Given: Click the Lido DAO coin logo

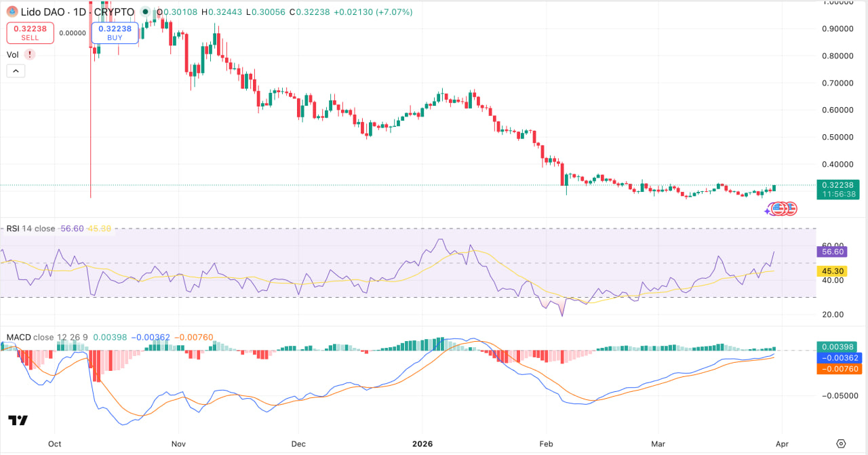Looking at the screenshot, I should [12, 12].
